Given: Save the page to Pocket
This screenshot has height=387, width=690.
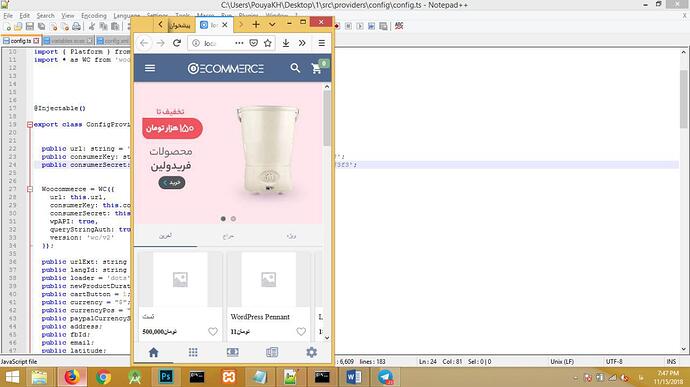Looking at the screenshot, I should pos(253,43).
